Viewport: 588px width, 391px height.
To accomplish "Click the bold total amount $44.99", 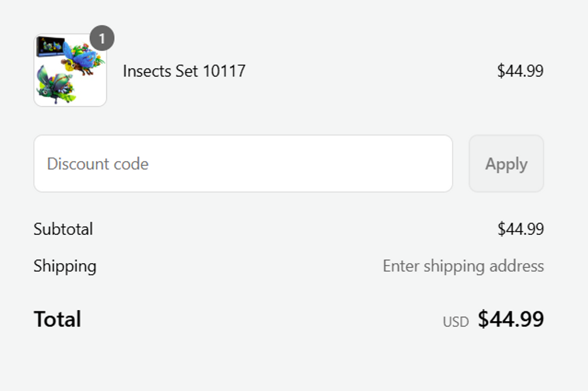I will click(511, 319).
